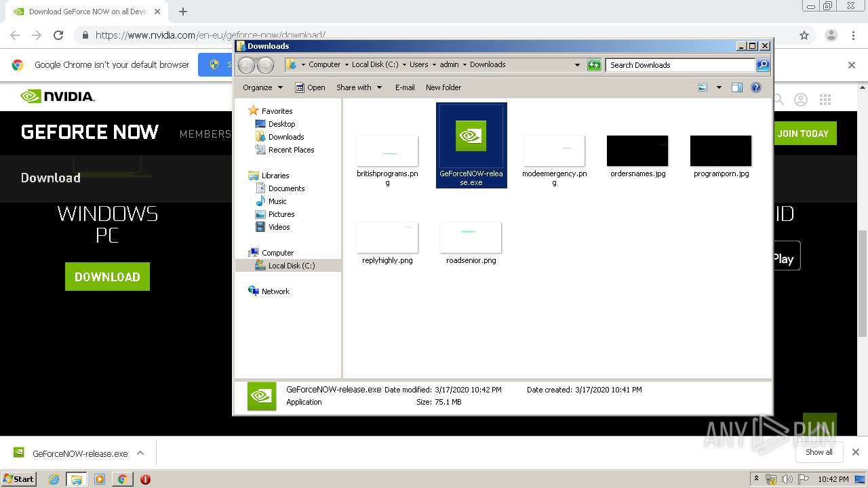
Task: Open Videos library in navigation pane
Action: 279,227
